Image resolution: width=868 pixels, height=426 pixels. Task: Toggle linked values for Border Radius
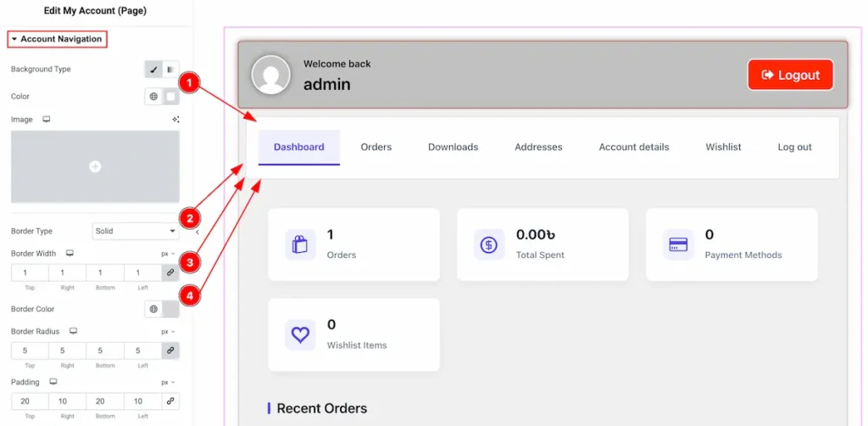click(x=170, y=350)
